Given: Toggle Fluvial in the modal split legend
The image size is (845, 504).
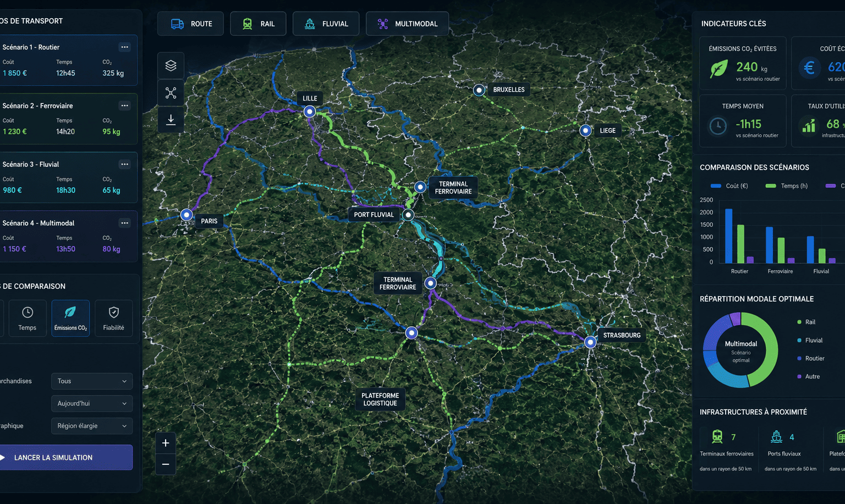Looking at the screenshot, I should point(810,341).
